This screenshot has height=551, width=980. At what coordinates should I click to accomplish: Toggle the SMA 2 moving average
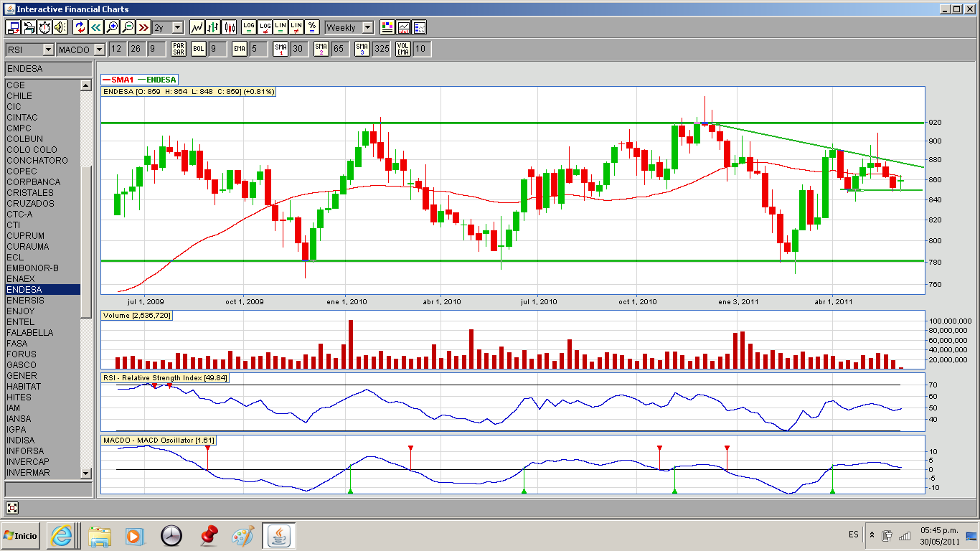(321, 49)
